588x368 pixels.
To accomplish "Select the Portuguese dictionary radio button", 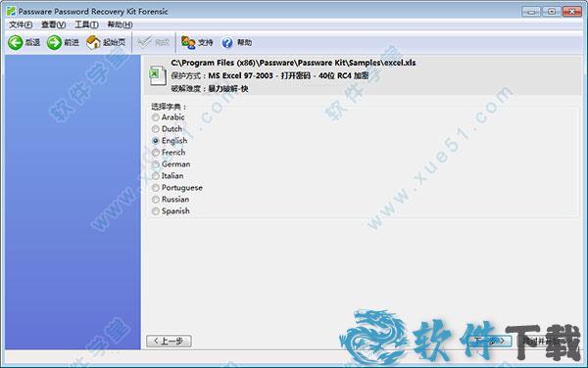I will (x=156, y=188).
